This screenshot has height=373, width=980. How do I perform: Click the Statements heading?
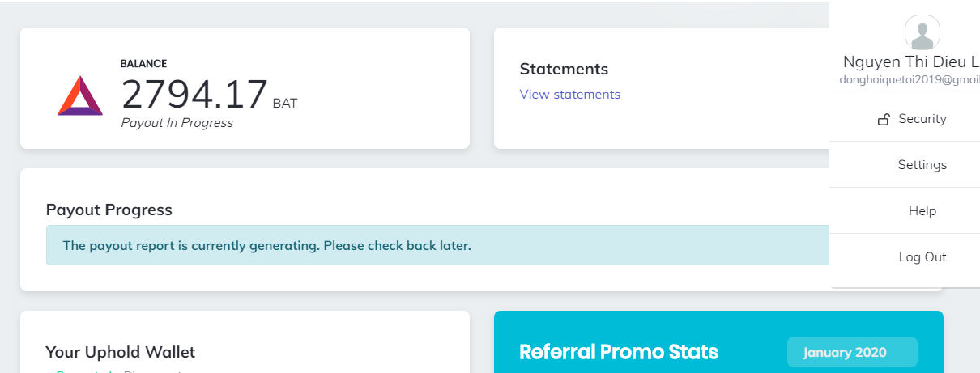pyautogui.click(x=564, y=70)
